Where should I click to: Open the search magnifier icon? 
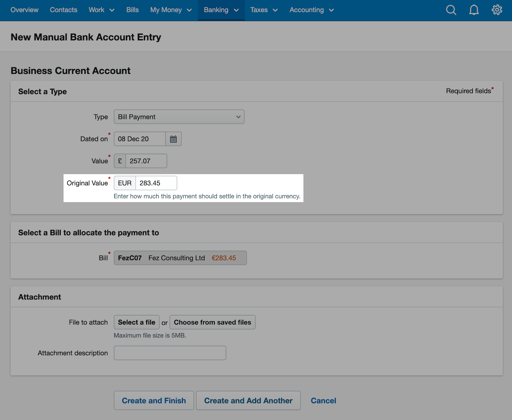coord(451,10)
